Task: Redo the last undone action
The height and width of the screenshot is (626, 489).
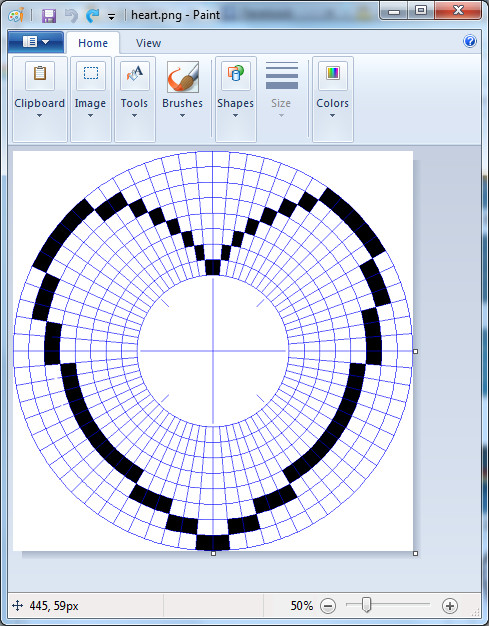Action: tap(93, 16)
